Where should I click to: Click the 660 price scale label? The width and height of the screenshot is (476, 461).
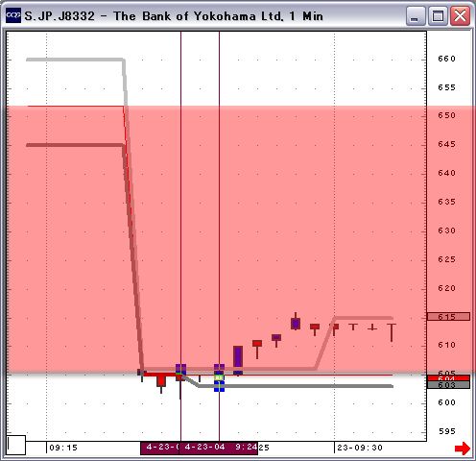point(446,59)
